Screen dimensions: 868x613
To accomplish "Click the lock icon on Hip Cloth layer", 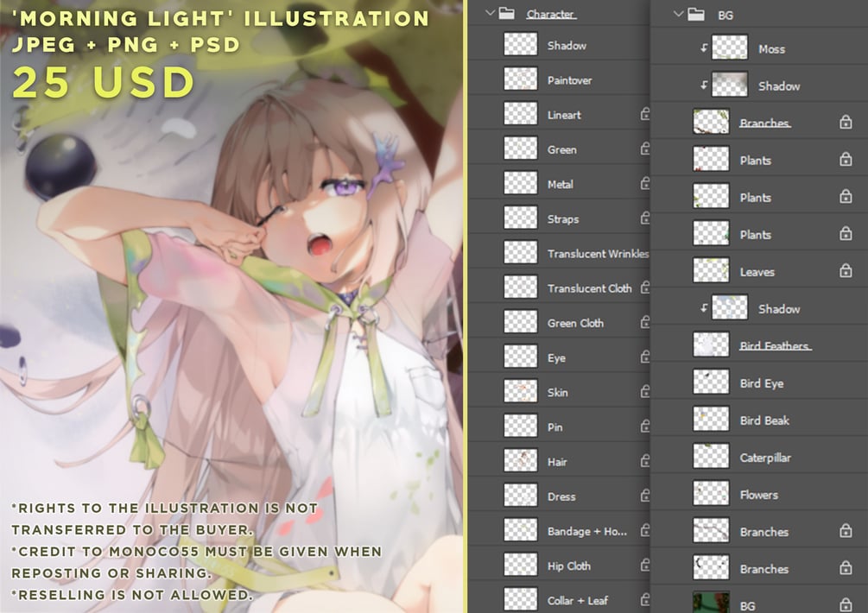I will click(645, 566).
